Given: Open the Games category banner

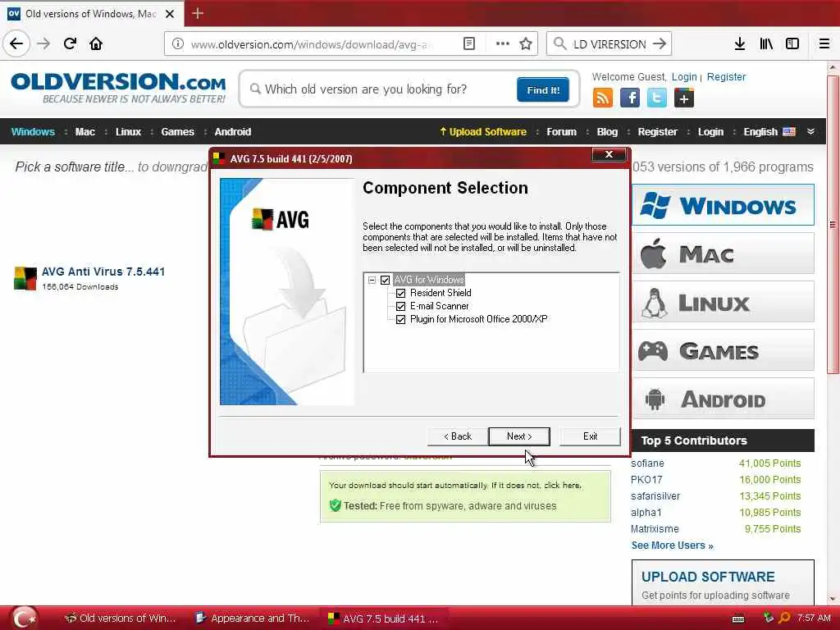Looking at the screenshot, I should coord(724,351).
